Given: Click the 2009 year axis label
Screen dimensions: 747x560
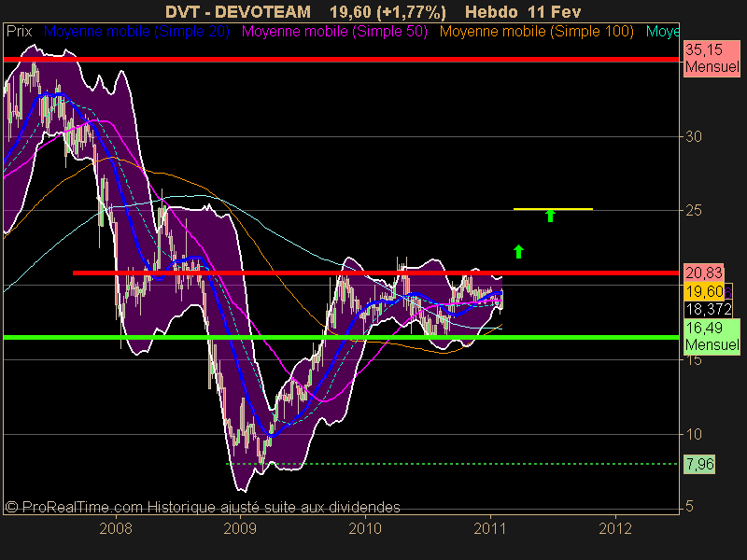Looking at the screenshot, I should pyautogui.click(x=240, y=528).
